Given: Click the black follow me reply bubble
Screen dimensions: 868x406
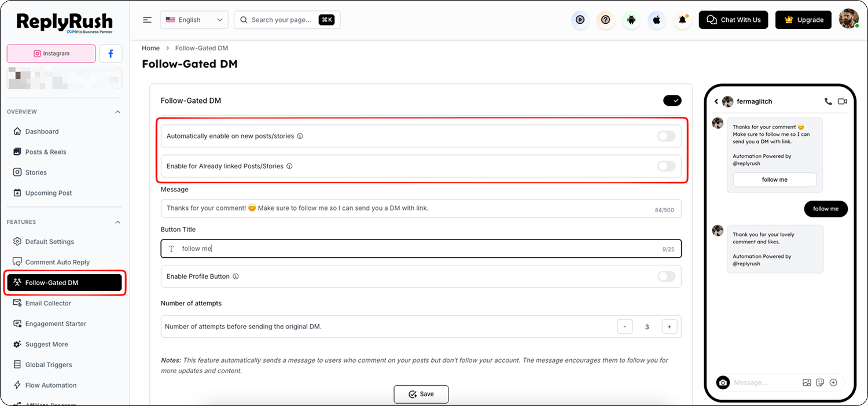Looking at the screenshot, I should pos(826,209).
